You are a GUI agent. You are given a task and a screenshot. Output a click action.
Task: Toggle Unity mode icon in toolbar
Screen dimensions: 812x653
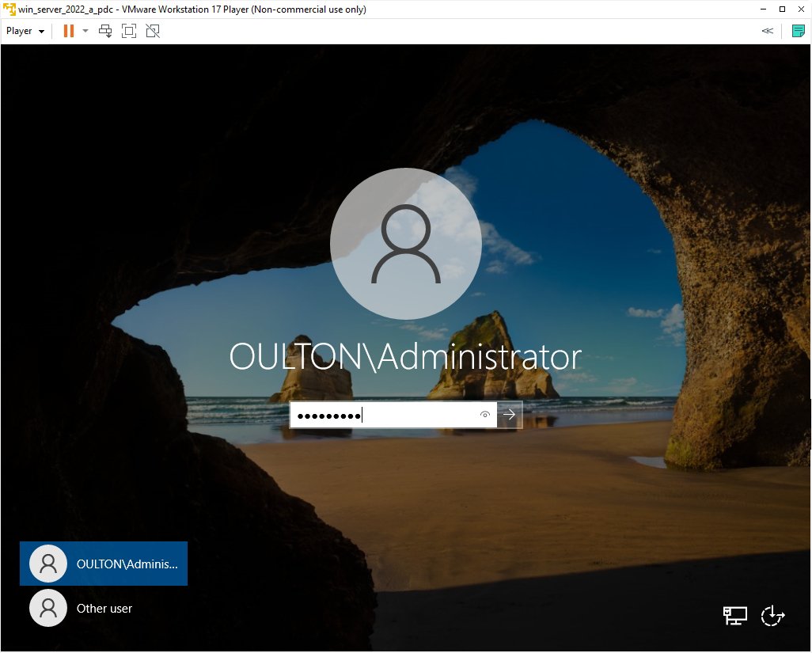click(x=153, y=31)
